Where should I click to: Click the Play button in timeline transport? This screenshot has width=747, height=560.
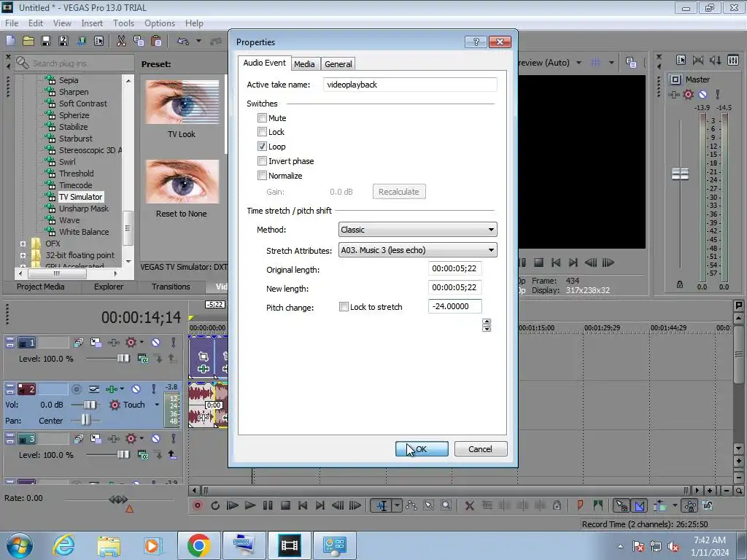[250, 505]
